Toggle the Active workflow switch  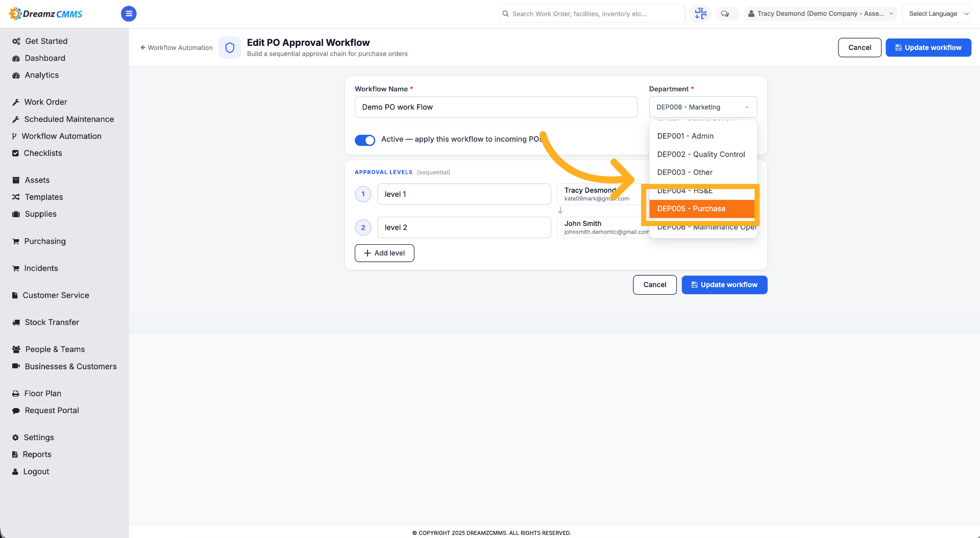tap(365, 140)
